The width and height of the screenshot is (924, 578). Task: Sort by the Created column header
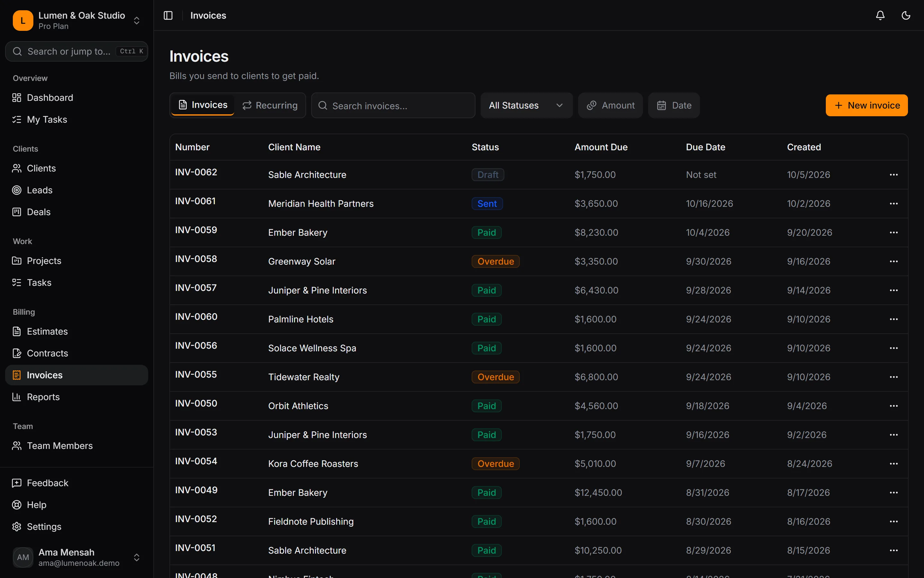point(804,147)
